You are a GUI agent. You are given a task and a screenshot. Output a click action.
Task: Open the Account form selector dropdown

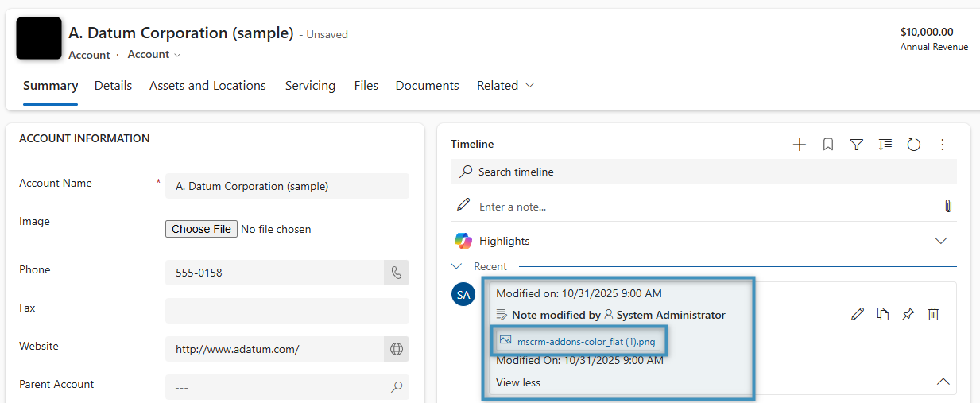pos(154,55)
